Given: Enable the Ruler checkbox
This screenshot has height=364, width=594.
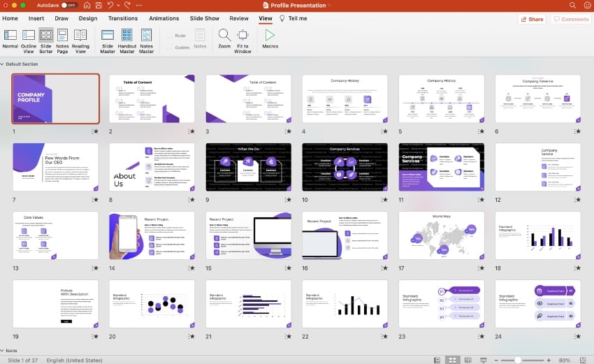Looking at the screenshot, I should 168,36.
